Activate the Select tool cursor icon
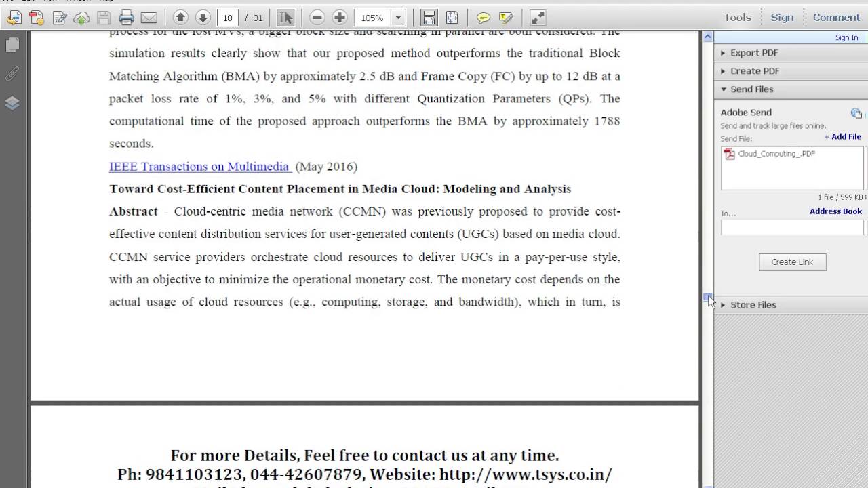The width and height of the screenshot is (868, 488). tap(285, 18)
